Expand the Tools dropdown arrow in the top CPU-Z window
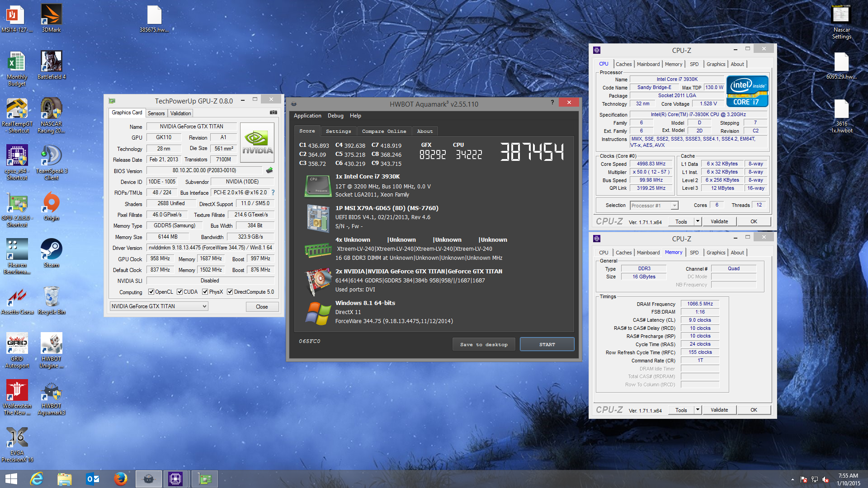The height and width of the screenshot is (488, 868). click(698, 221)
